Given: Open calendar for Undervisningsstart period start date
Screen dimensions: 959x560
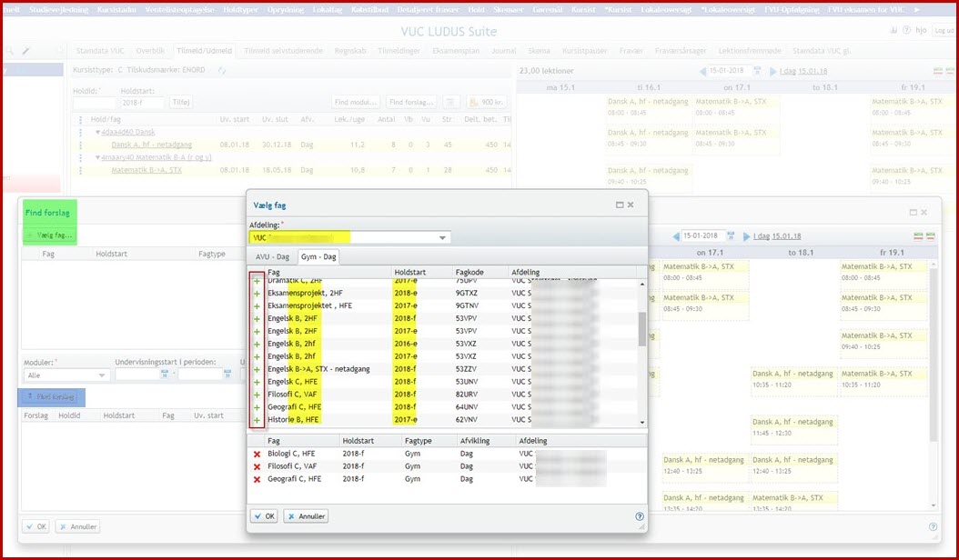Looking at the screenshot, I should pyautogui.click(x=164, y=375).
